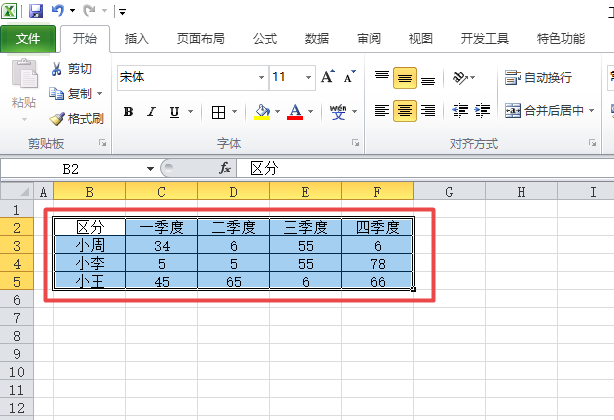Click the decrease indent icon

[x=461, y=111]
